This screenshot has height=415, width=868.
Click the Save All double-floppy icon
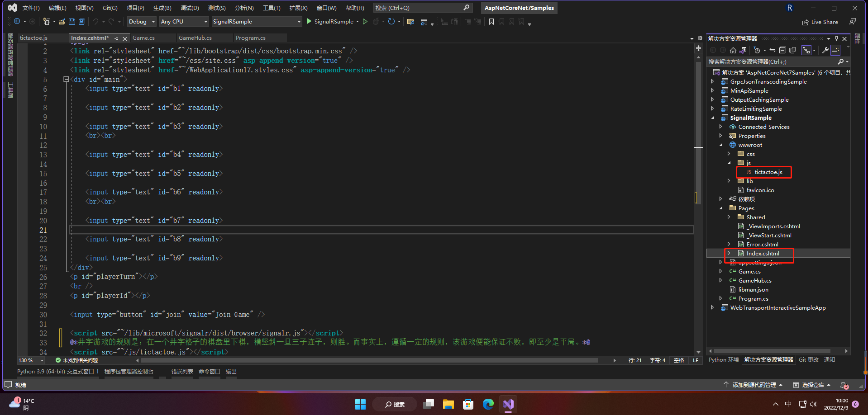point(82,22)
